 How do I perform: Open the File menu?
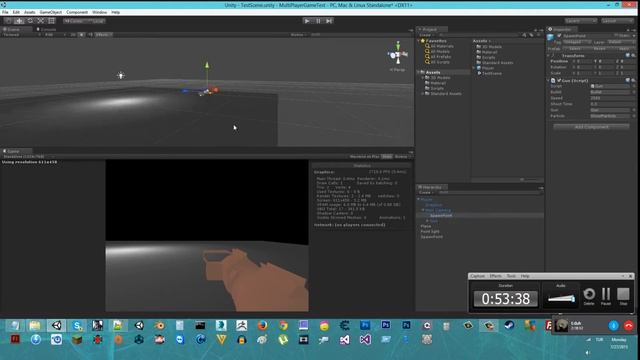pyautogui.click(x=5, y=12)
